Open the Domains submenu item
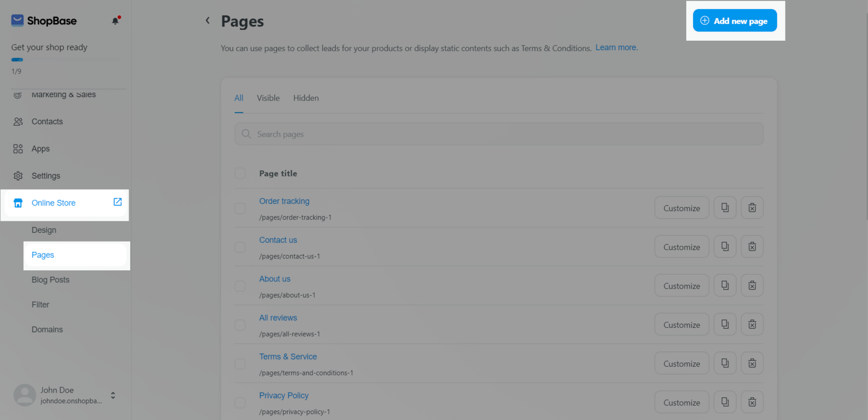The height and width of the screenshot is (420, 868). click(47, 329)
